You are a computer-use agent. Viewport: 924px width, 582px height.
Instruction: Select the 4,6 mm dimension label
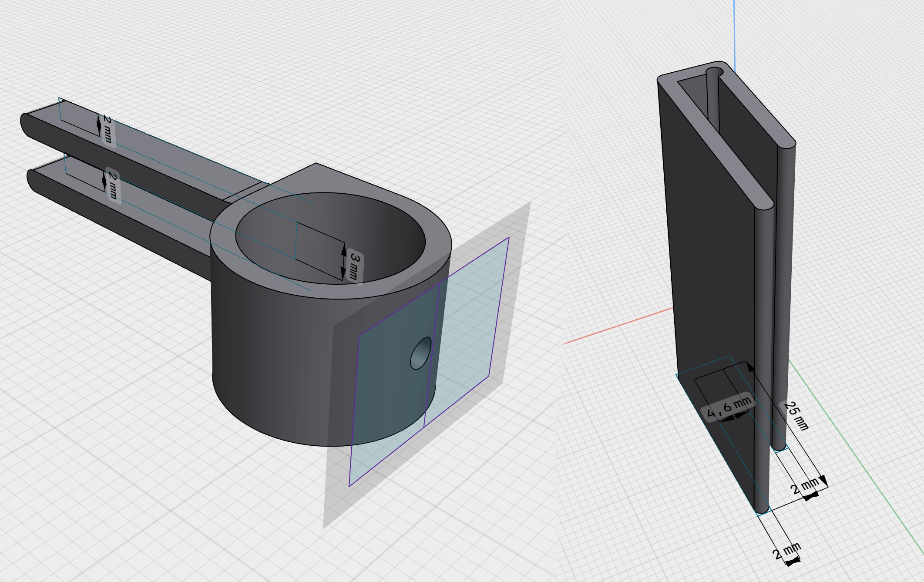[x=729, y=407]
